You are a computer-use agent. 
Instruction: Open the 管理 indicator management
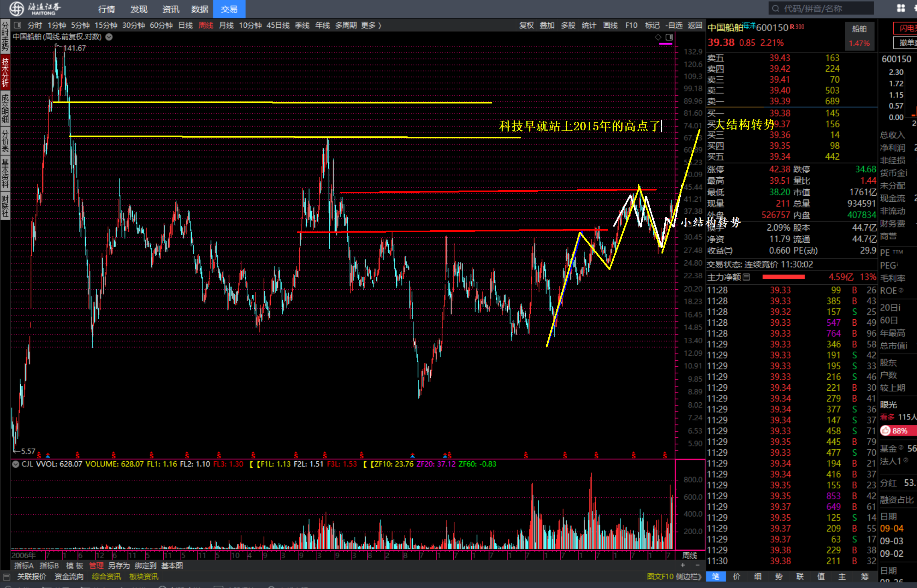(96, 566)
